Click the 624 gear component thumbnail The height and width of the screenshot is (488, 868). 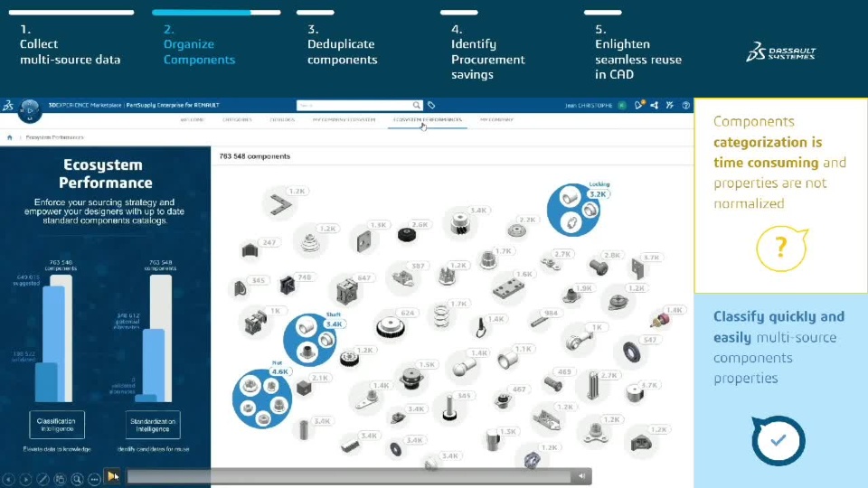click(x=391, y=326)
